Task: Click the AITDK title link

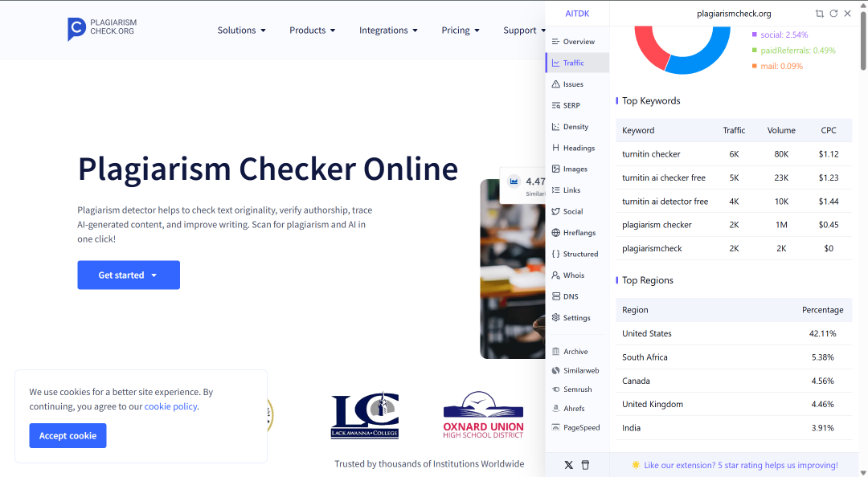Action: tap(577, 14)
